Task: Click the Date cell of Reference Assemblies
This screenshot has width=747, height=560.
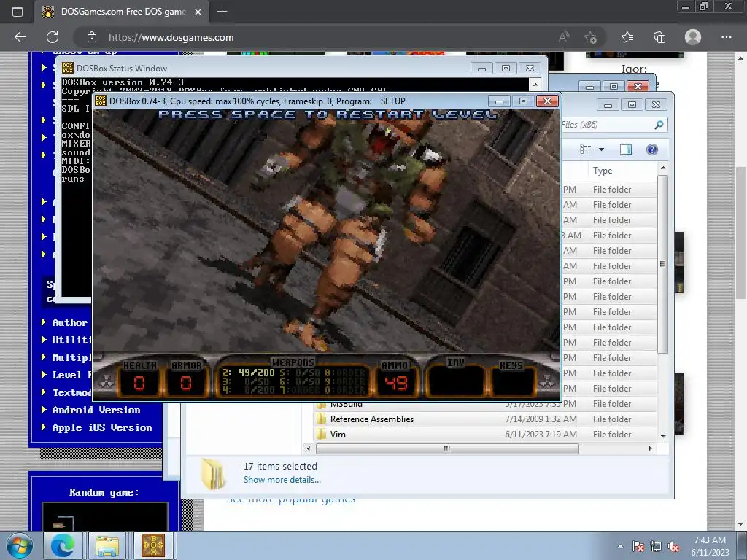Action: [x=541, y=419]
